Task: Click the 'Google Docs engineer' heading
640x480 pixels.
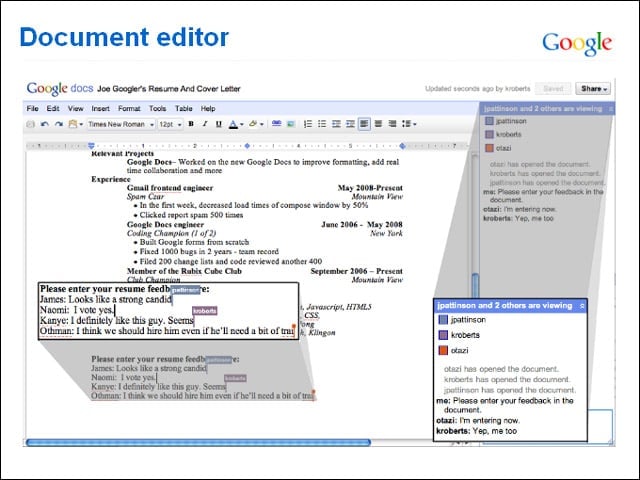Action: click(165, 224)
